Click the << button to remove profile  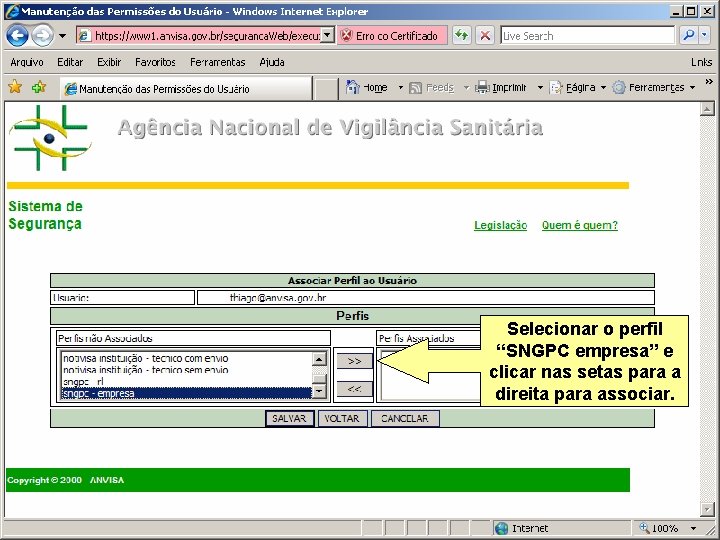coord(354,389)
